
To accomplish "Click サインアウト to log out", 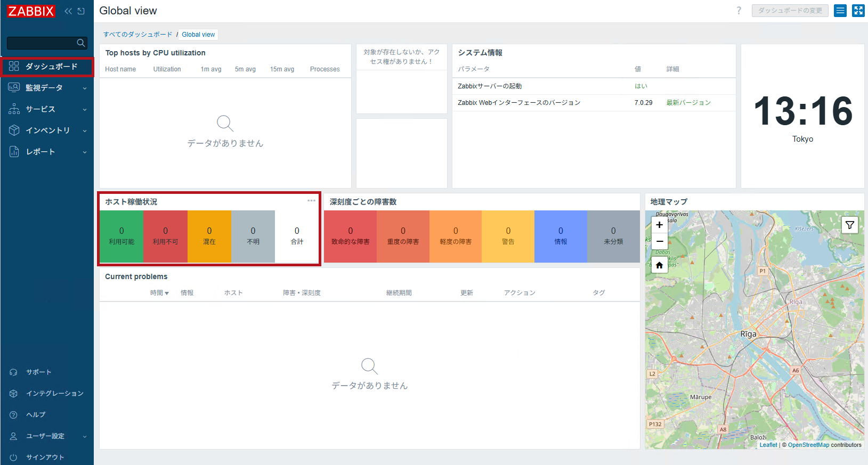I will click(45, 458).
